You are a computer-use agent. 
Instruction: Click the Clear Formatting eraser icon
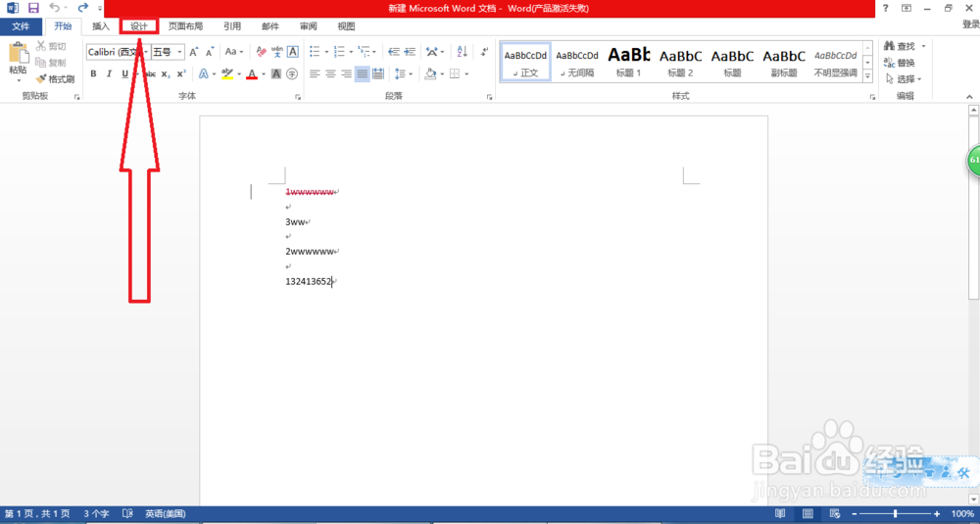tap(262, 52)
